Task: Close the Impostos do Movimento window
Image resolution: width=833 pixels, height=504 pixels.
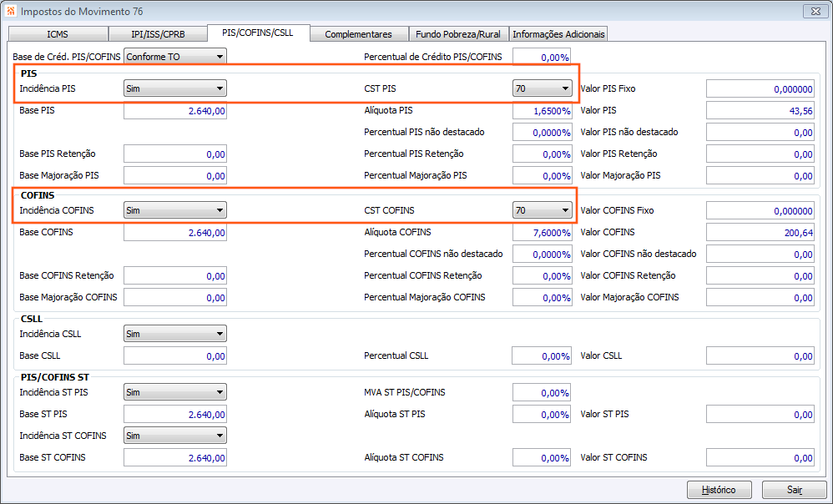Action: pyautogui.click(x=814, y=12)
